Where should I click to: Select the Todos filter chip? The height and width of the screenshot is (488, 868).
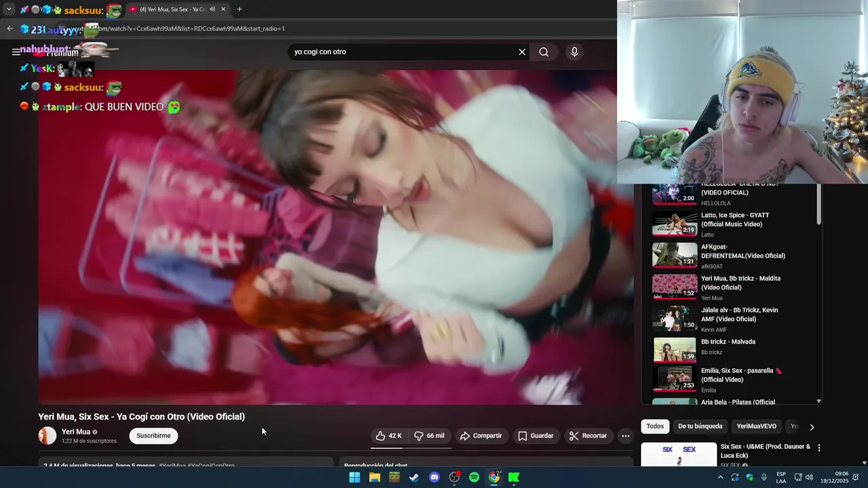(x=655, y=426)
